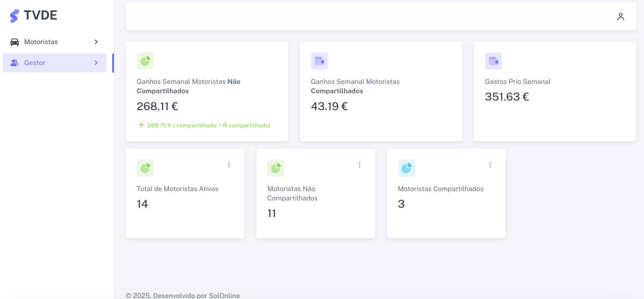Expand the Gestor chevron
Viewport: 644px width, 299px height.
[x=96, y=63]
